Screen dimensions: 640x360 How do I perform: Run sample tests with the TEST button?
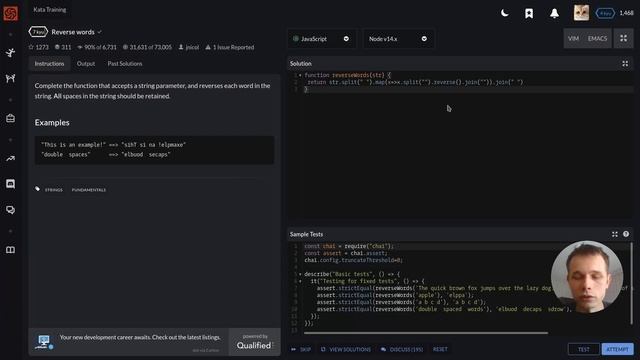click(x=584, y=349)
